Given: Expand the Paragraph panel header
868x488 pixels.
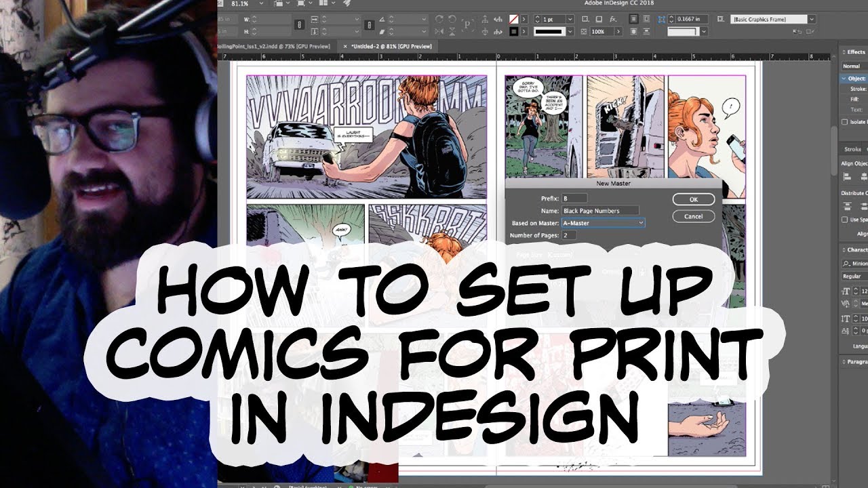Looking at the screenshot, I should click(x=854, y=362).
